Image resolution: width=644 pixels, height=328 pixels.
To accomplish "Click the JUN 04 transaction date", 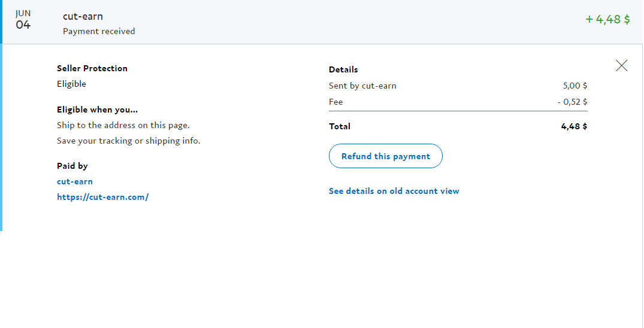I will (x=23, y=20).
